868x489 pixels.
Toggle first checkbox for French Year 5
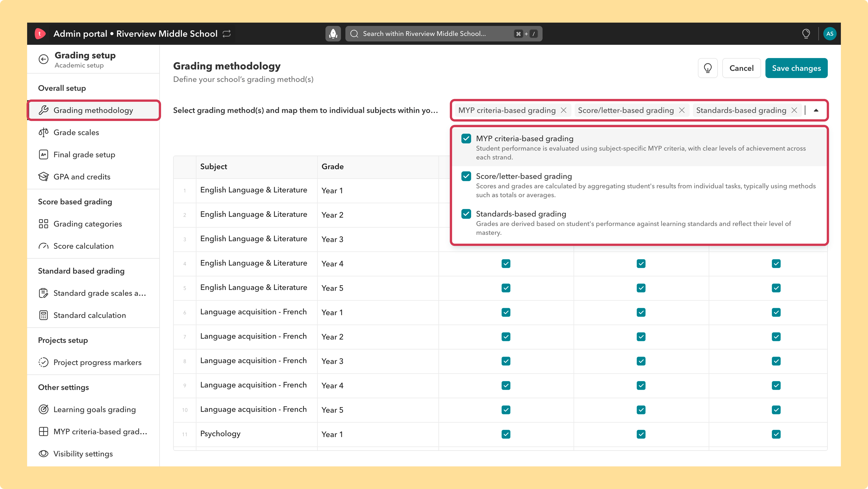(x=506, y=410)
